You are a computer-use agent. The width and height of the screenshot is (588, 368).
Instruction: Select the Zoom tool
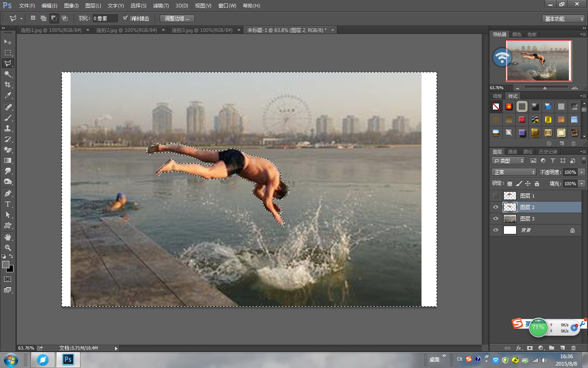click(x=8, y=248)
